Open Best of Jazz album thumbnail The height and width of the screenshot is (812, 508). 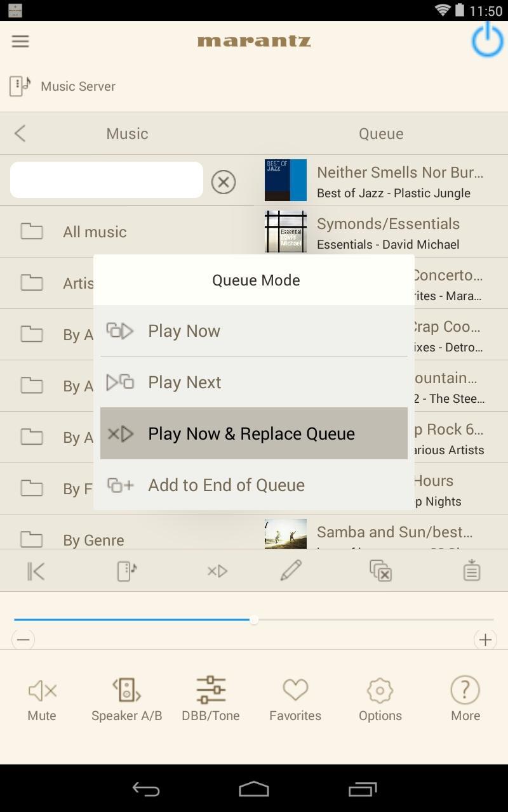(x=286, y=180)
